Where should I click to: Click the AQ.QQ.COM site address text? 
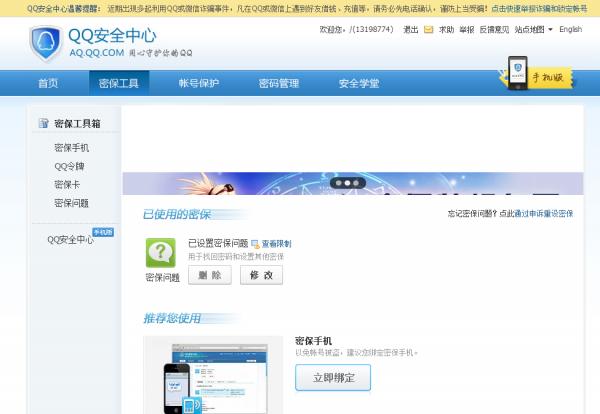(97, 53)
